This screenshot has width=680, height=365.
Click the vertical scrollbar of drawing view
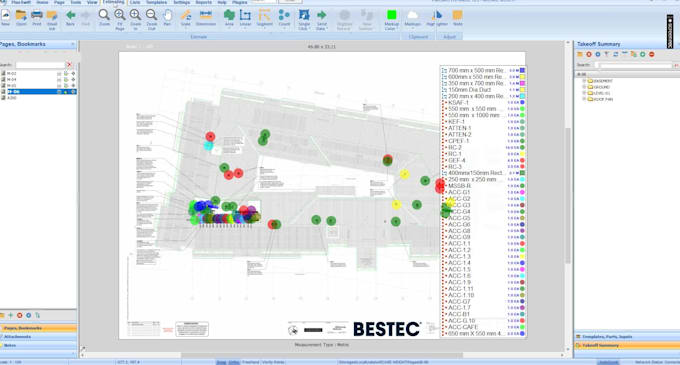pyautogui.click(x=568, y=195)
